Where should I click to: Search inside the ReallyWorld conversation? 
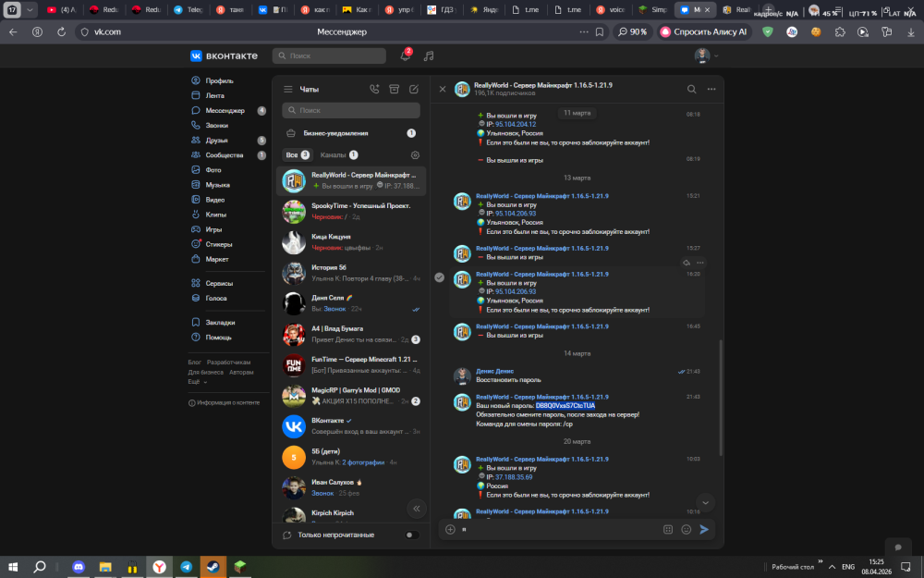pyautogui.click(x=692, y=89)
